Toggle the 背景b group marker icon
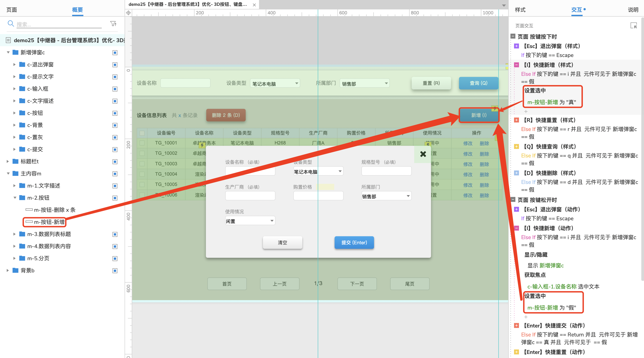Screen dimensions: 644x358 click(115, 271)
